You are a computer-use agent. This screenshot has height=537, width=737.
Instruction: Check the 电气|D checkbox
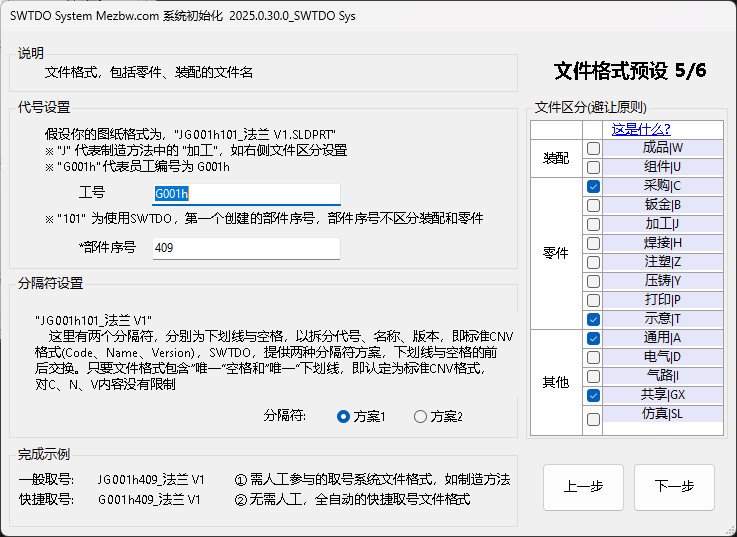click(x=594, y=357)
